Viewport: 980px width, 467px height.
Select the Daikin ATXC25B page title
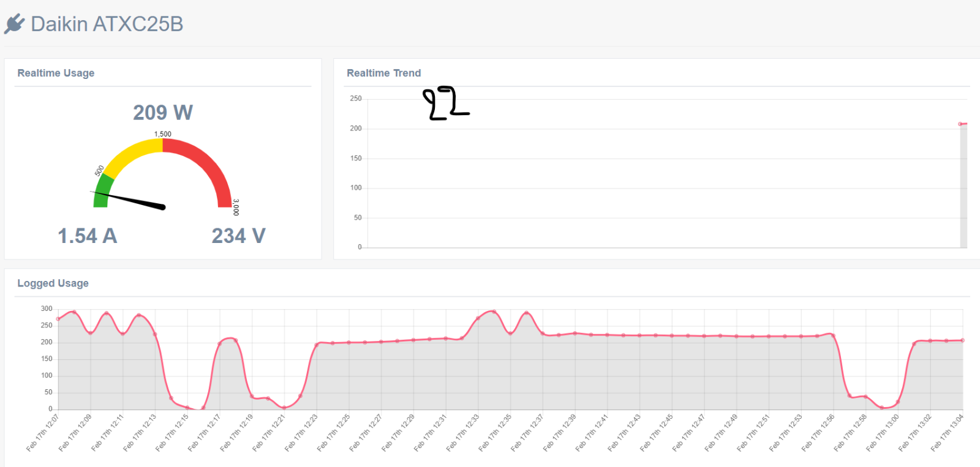107,24
